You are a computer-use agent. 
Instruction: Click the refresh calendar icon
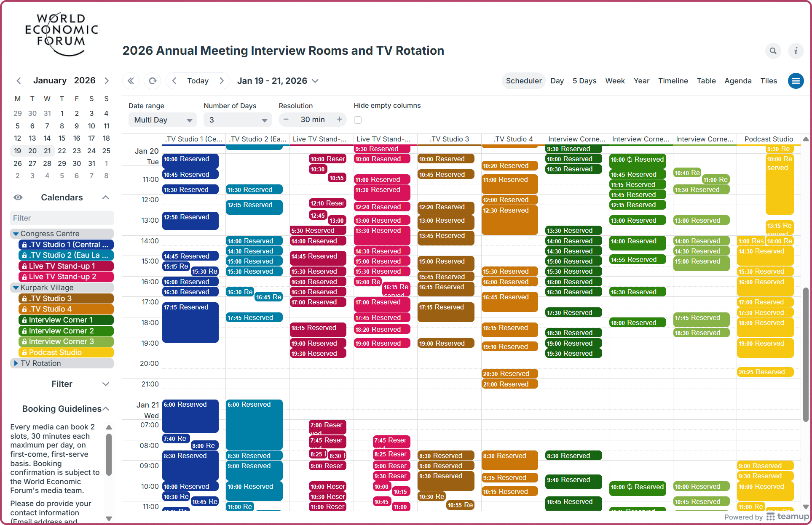(153, 81)
